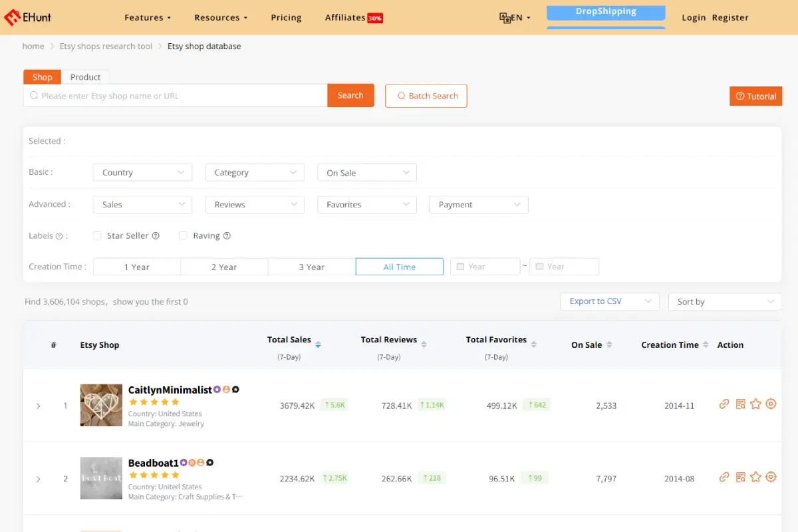
Task: Expand details for the CaitlynMinimalist row
Action: pos(38,406)
